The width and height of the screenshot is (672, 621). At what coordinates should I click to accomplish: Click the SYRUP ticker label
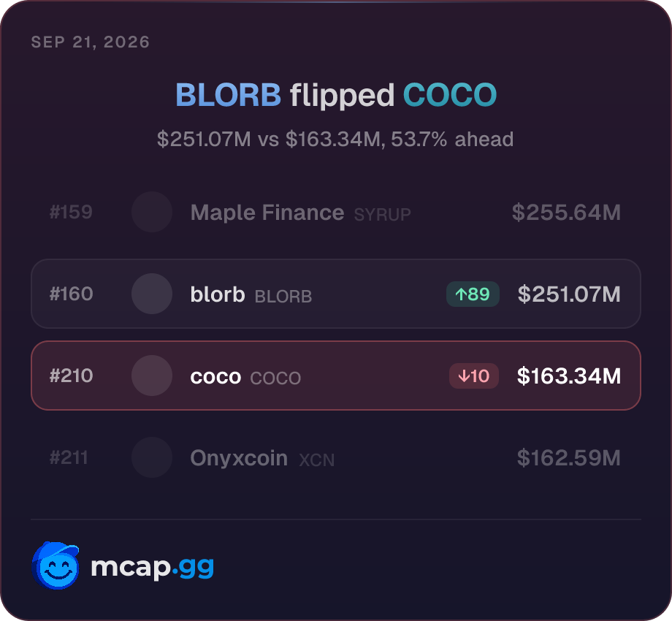(x=382, y=215)
